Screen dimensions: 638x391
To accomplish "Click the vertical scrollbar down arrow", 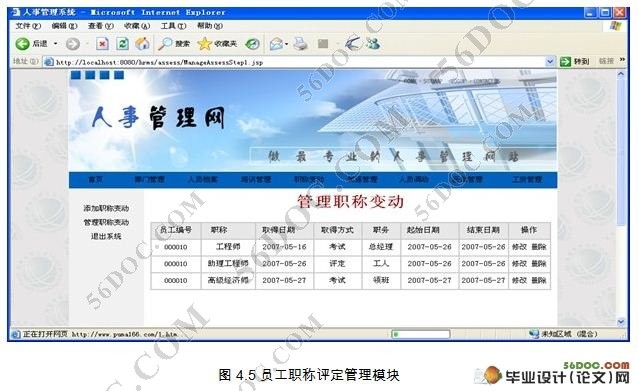I will [x=621, y=322].
